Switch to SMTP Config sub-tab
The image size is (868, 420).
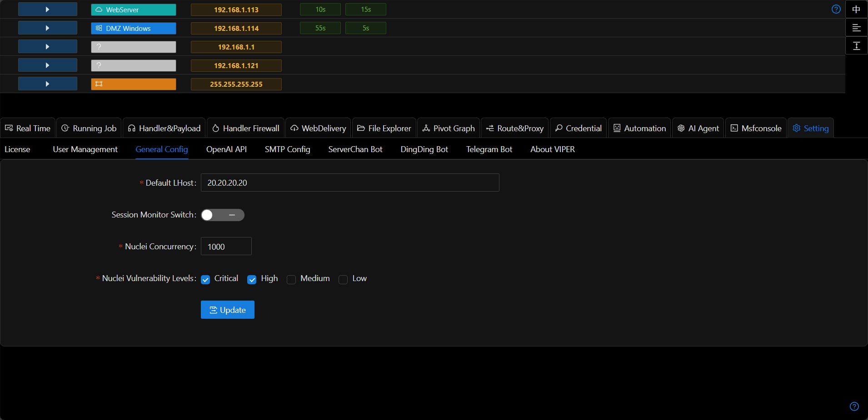tap(288, 149)
